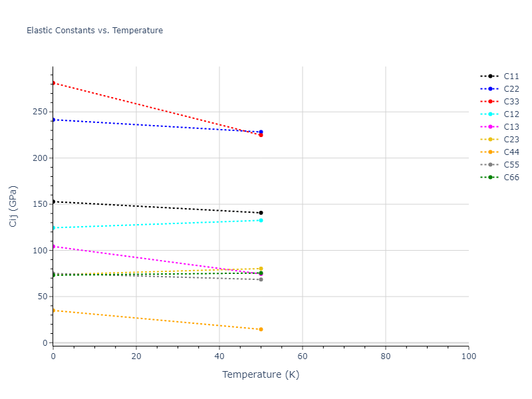532x399 pixels.
Task: Select the blue C22 marker at 50 K
Action: pos(261,132)
